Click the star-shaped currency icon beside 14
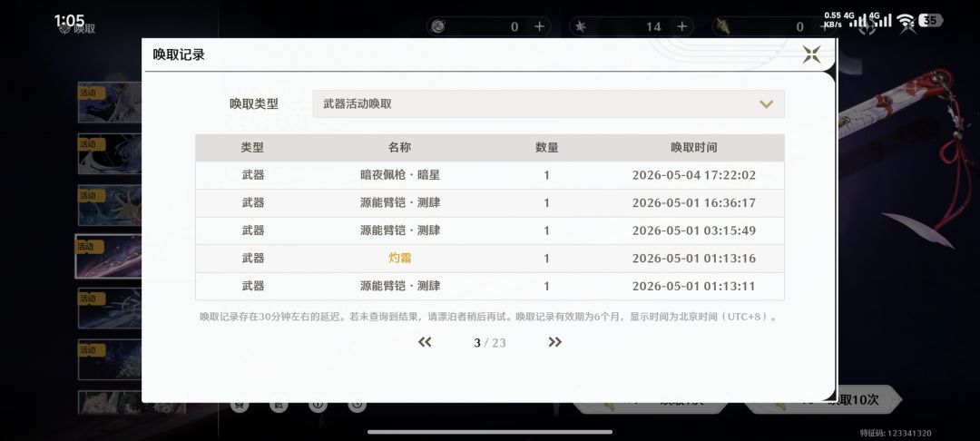Image resolution: width=980 pixels, height=441 pixels. click(x=580, y=26)
